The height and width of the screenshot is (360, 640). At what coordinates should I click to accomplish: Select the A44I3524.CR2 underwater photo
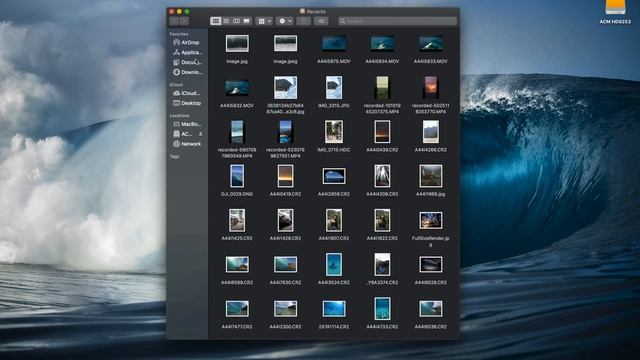click(x=334, y=264)
